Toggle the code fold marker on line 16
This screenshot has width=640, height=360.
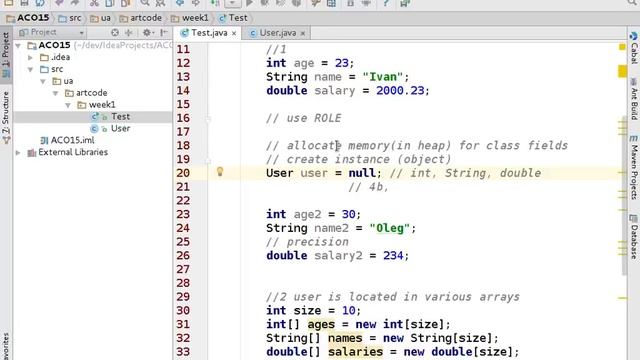point(208,118)
